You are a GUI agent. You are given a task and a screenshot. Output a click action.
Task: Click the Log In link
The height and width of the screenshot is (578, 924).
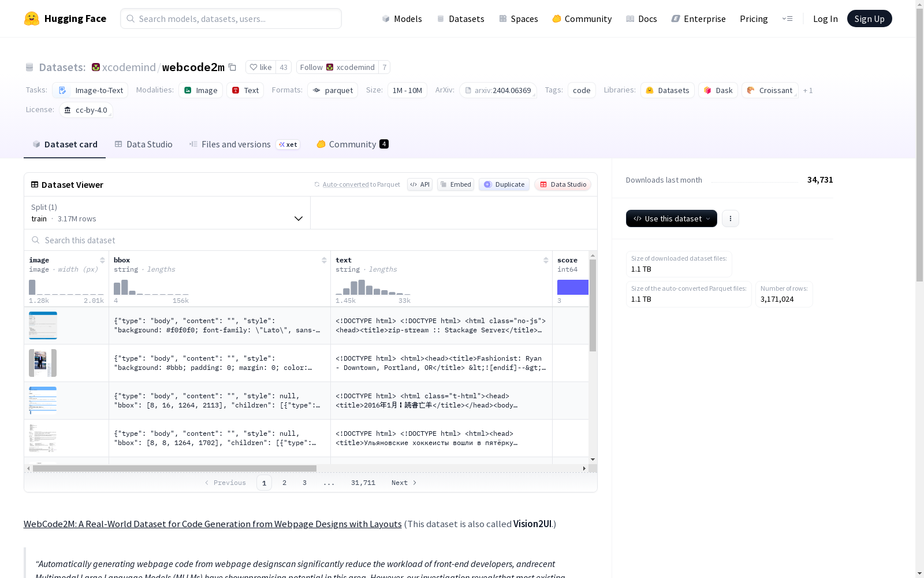coord(825,18)
